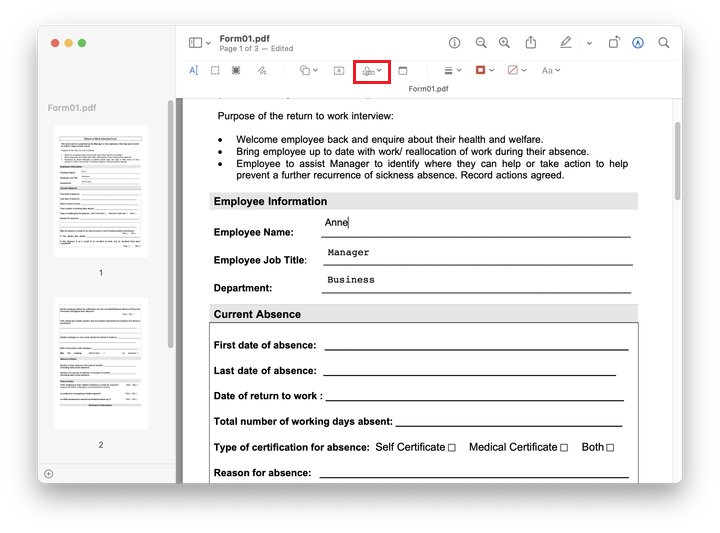
Task: Check the Both certification box
Action: click(x=610, y=448)
